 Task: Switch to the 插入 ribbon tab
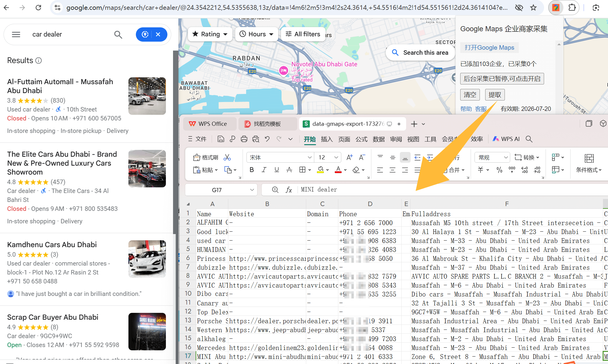(327, 139)
